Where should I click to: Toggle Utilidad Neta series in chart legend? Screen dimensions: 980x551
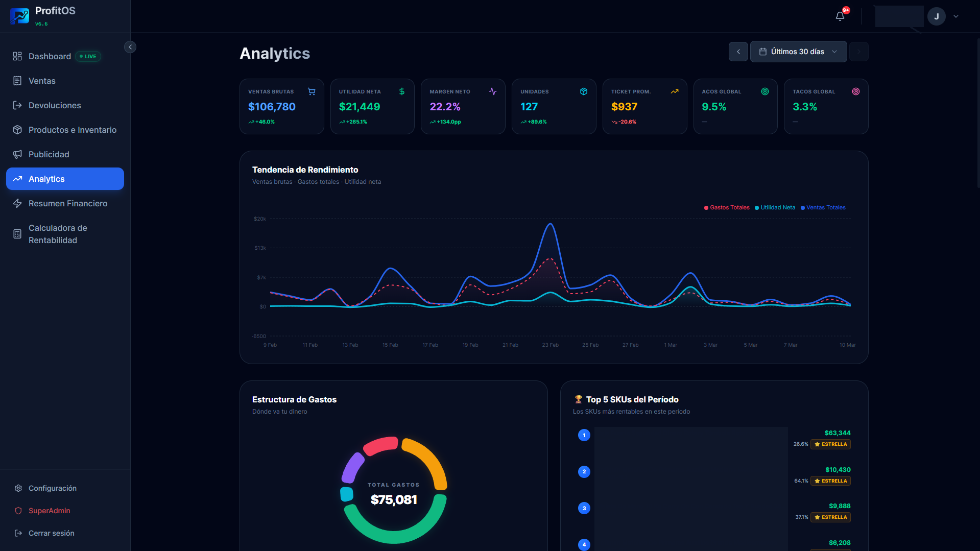click(x=775, y=207)
